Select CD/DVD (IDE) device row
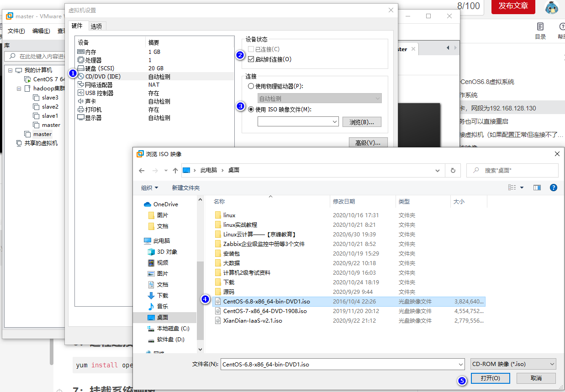The image size is (565, 392). (x=155, y=77)
